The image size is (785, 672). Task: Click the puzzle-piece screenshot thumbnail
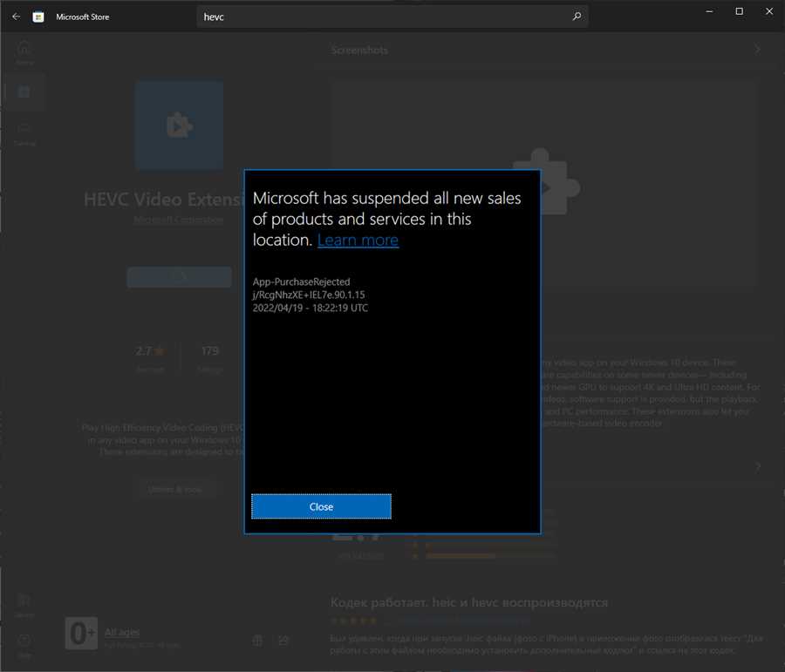tap(543, 184)
